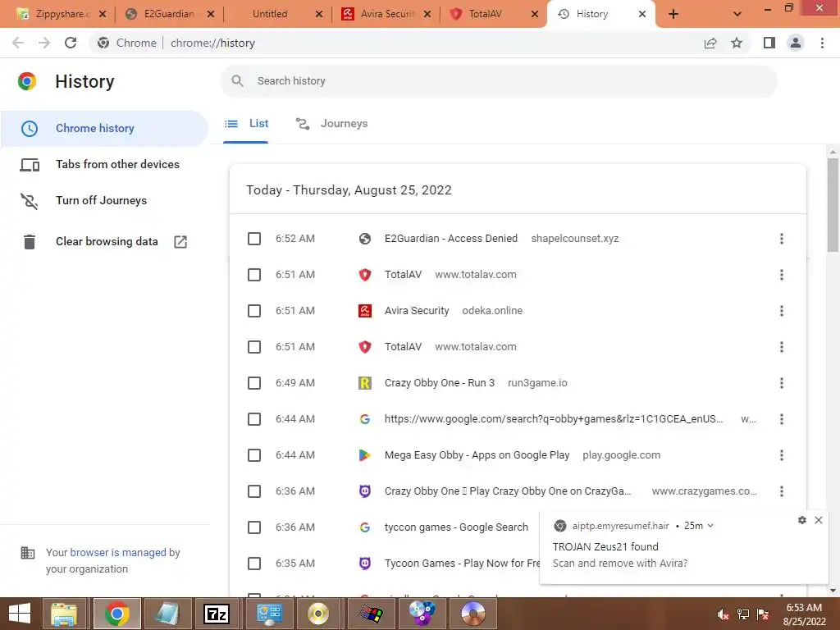Image resolution: width=840 pixels, height=630 pixels.
Task: Open the 'browser is managed' link
Action: 118,552
